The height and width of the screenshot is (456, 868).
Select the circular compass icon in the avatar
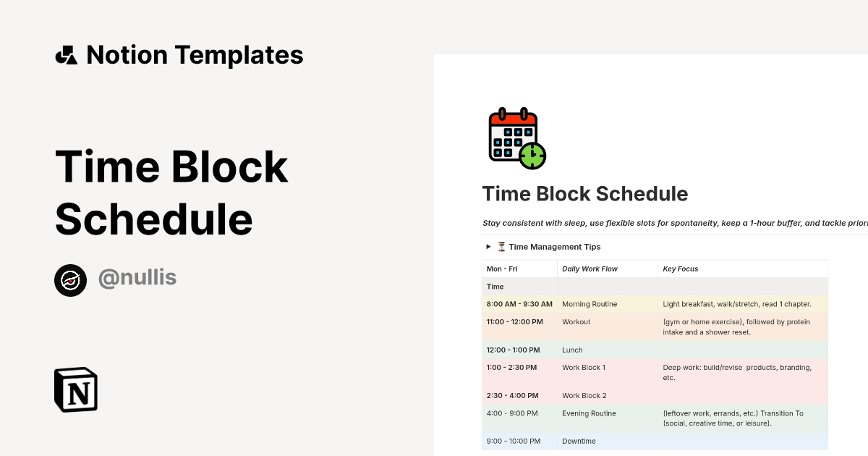point(70,280)
